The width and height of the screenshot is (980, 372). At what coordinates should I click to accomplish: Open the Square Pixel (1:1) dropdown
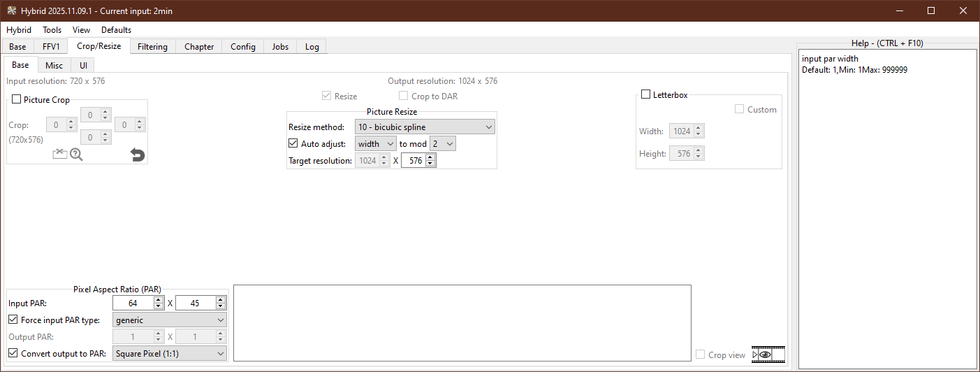[170, 354]
